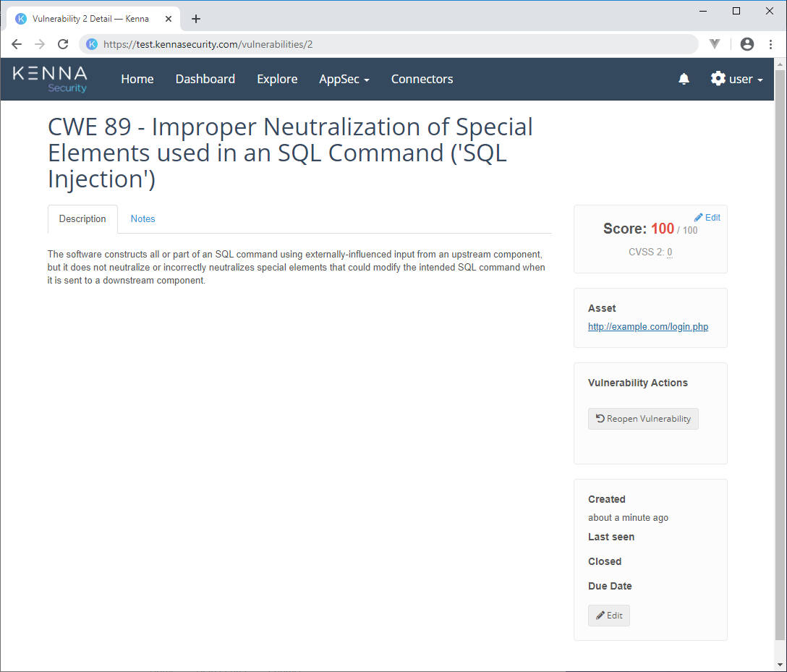
Task: Click the Reopen Vulnerability arrow icon button
Action: (x=599, y=418)
